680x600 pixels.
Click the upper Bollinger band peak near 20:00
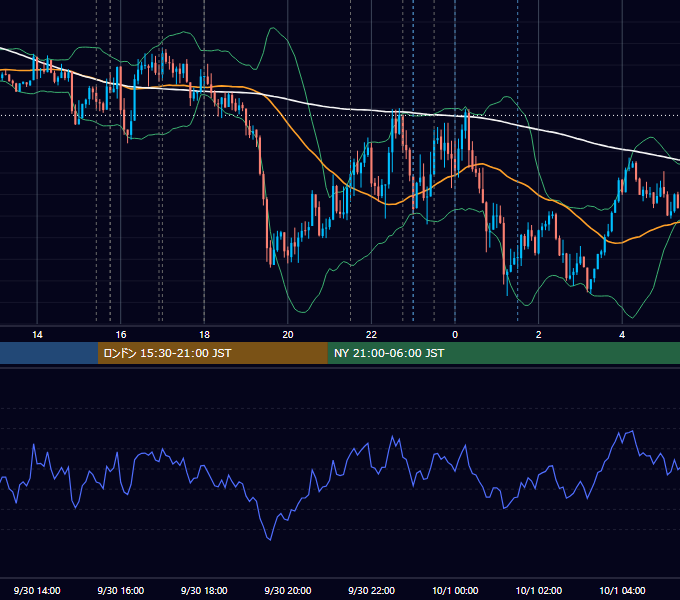tap(273, 28)
